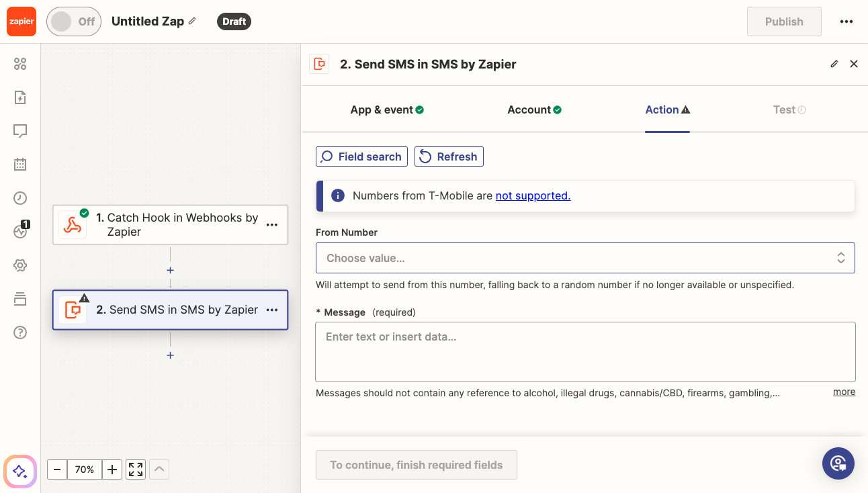This screenshot has height=493, width=868.
Task: Expand the canvas controls chevron
Action: [159, 469]
